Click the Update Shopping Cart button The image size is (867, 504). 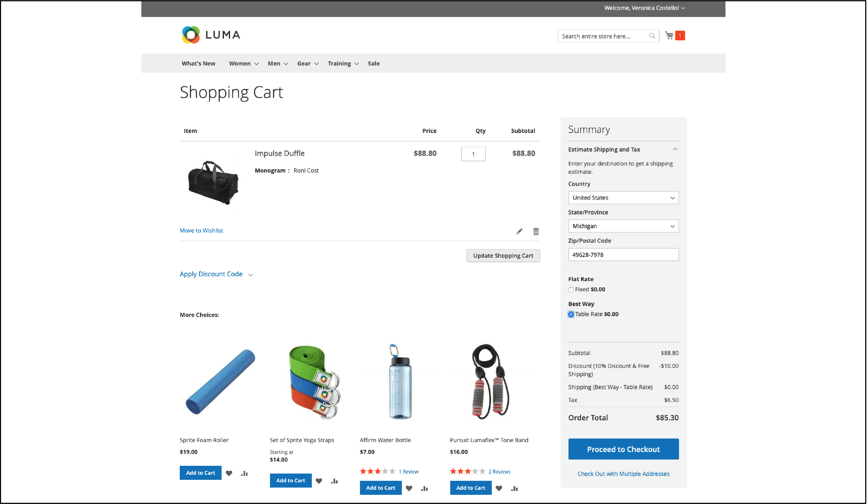pos(503,256)
